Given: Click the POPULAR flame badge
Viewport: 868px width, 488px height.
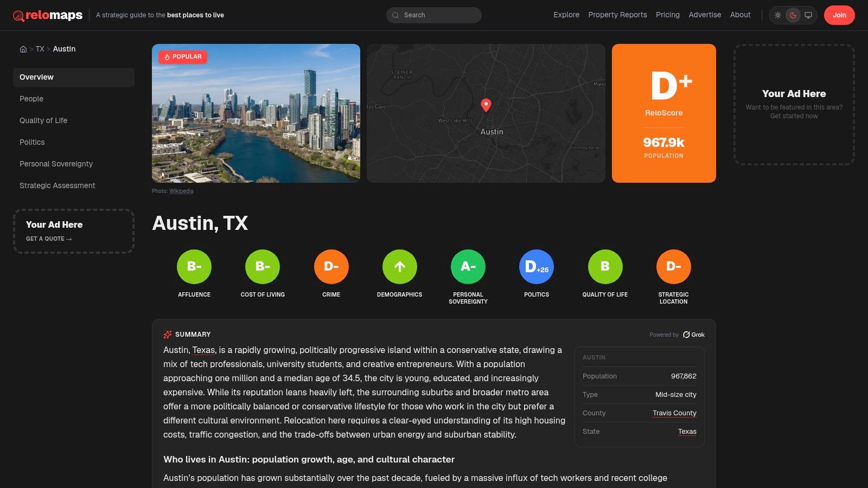Looking at the screenshot, I should click(183, 56).
